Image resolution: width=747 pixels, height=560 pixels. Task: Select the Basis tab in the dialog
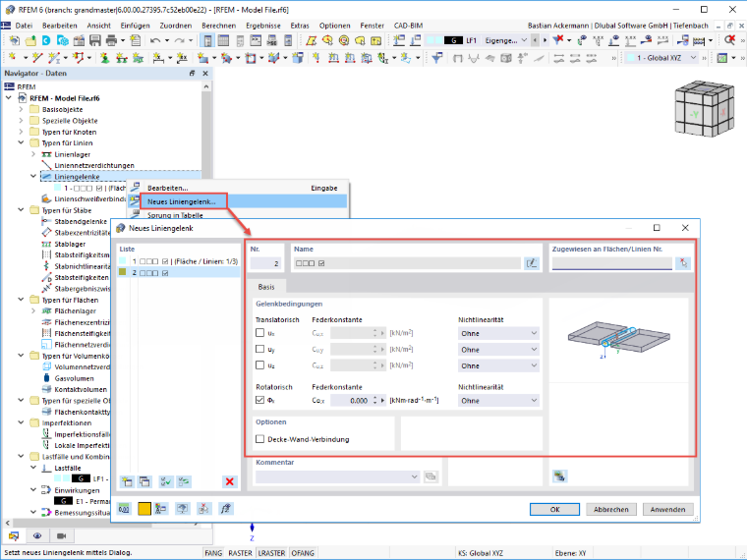266,287
